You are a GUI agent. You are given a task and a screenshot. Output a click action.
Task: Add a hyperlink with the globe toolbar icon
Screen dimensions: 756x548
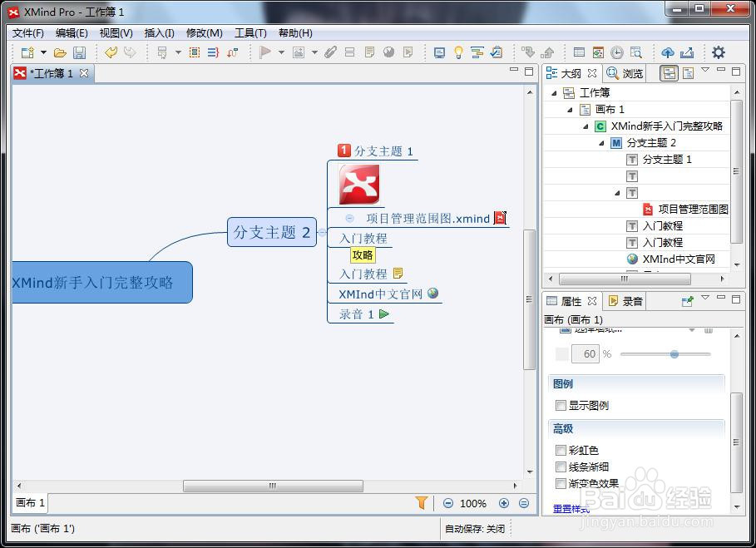(387, 52)
